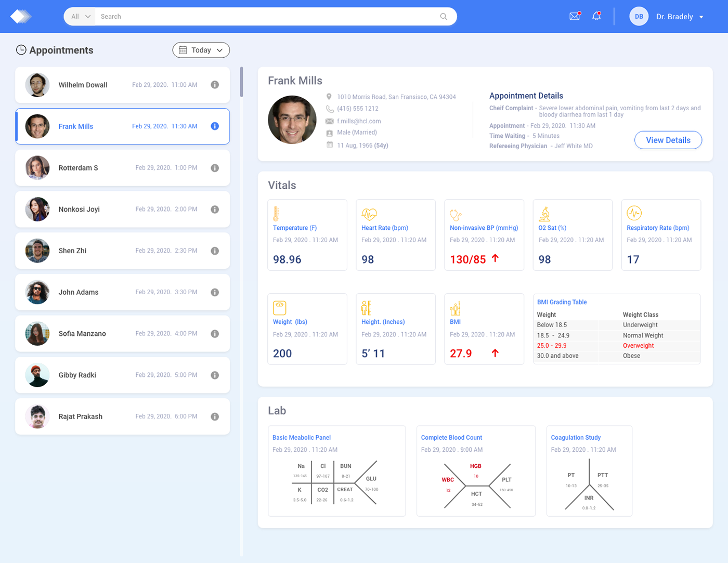
Task: Open info icon for Gibby Radki
Action: 215,375
